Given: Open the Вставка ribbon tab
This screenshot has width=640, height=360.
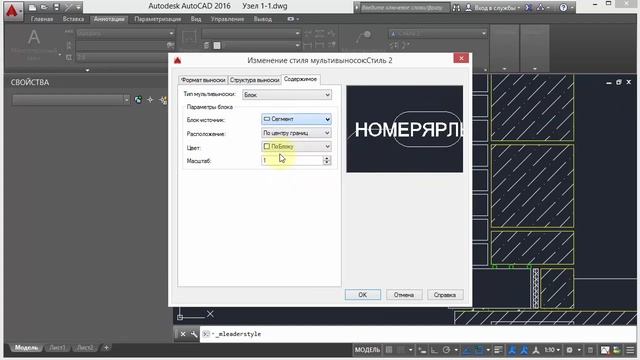Looking at the screenshot, I should (73, 19).
